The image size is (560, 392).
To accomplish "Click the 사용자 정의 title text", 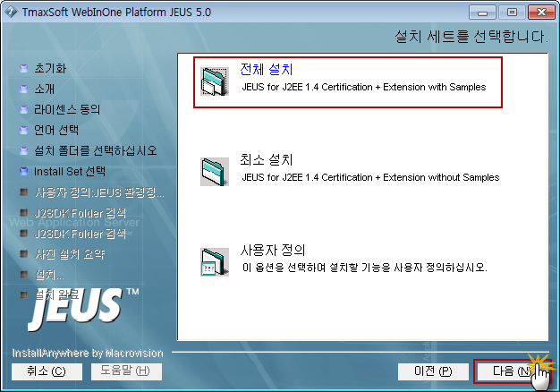I will (273, 250).
